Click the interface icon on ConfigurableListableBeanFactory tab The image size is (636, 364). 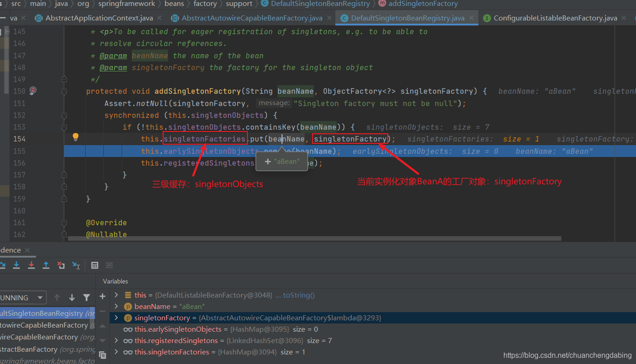(487, 18)
